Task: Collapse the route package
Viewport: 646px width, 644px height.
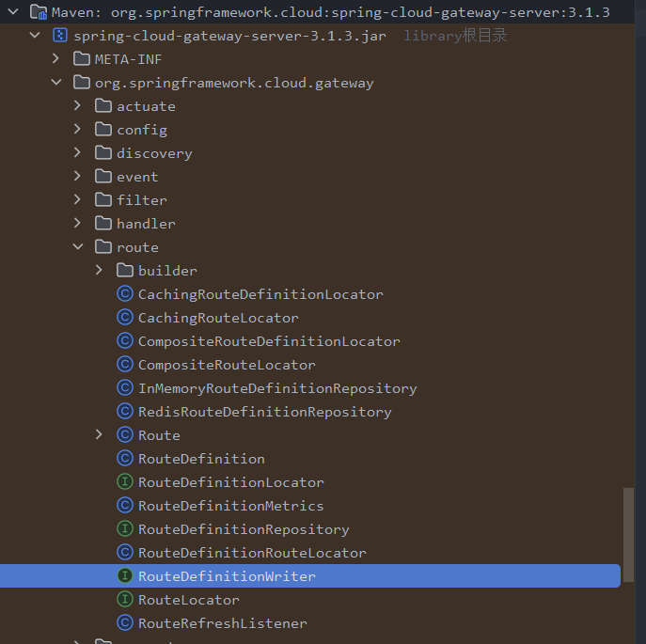Action: pos(77,247)
